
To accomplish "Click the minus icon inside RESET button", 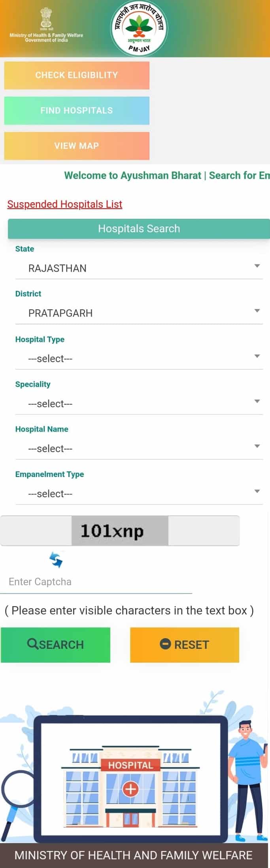I will click(x=166, y=644).
